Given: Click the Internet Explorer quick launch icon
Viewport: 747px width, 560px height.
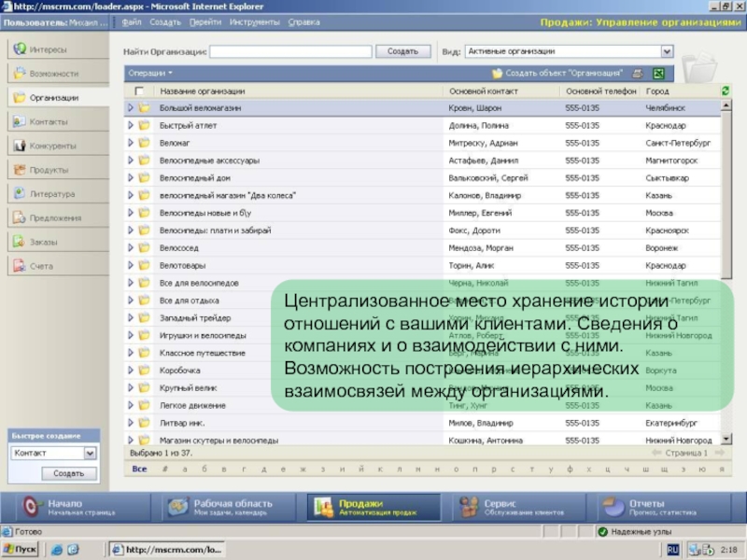Looking at the screenshot, I should point(57,550).
